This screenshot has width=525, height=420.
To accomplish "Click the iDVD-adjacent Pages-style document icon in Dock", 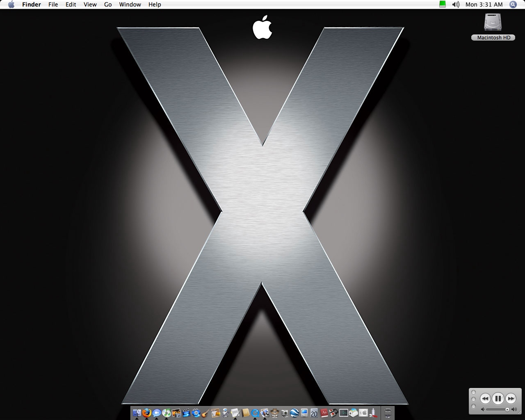I will coord(216,413).
